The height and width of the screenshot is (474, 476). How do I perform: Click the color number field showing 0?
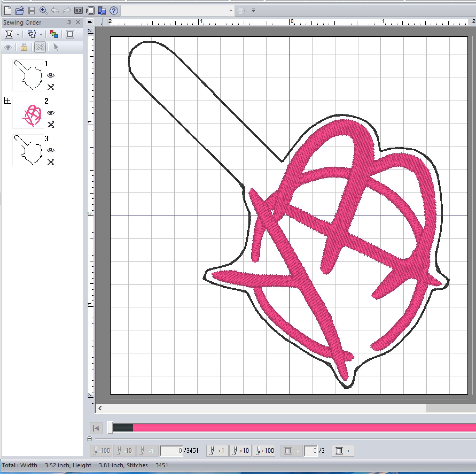311,451
